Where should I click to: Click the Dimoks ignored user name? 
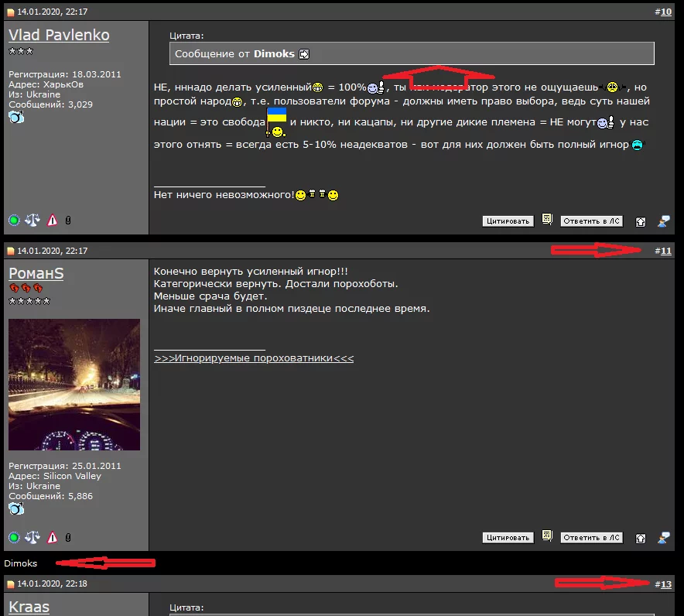(20, 563)
